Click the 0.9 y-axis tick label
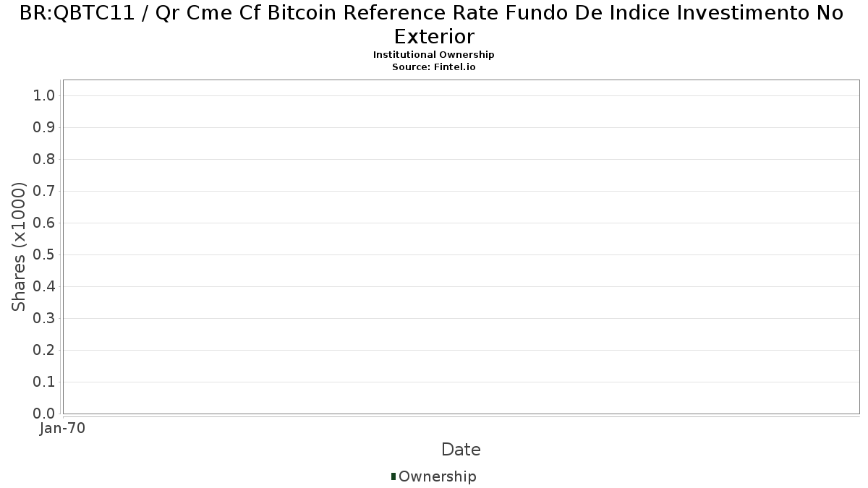 tap(44, 128)
